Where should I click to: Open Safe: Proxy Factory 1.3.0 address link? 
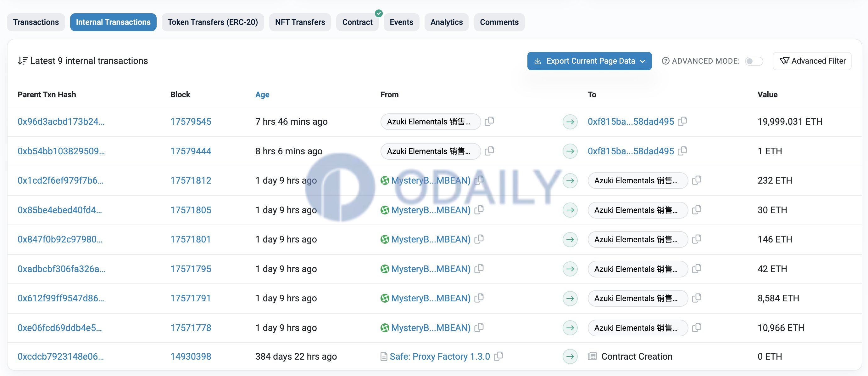pyautogui.click(x=440, y=356)
